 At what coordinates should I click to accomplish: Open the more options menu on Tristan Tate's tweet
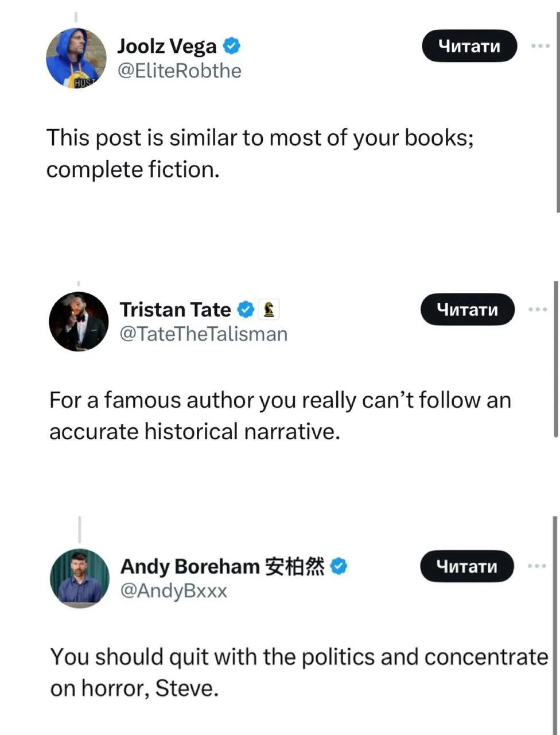point(536,309)
